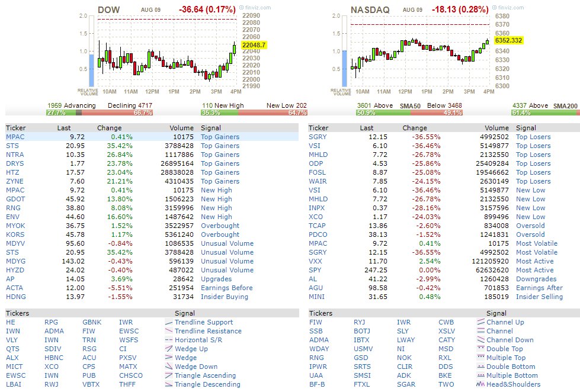
Task: Click Oversold signal next to TCAP
Action: pyautogui.click(x=530, y=226)
